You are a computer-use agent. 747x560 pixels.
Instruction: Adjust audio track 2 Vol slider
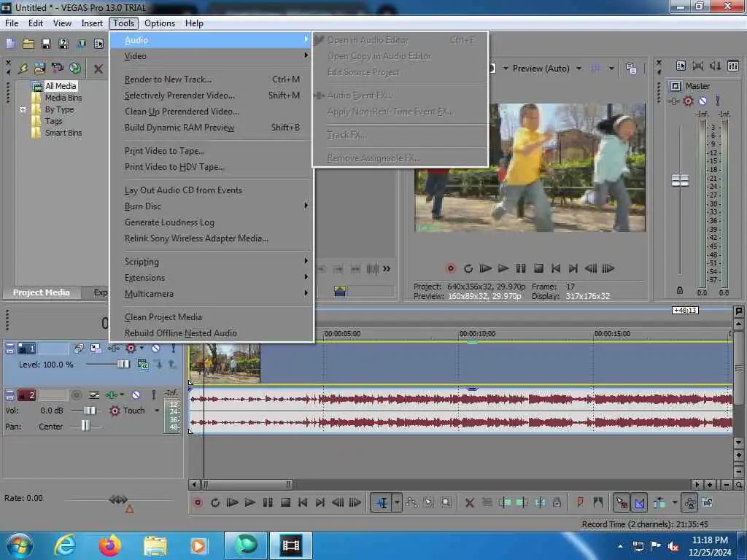[90, 411]
